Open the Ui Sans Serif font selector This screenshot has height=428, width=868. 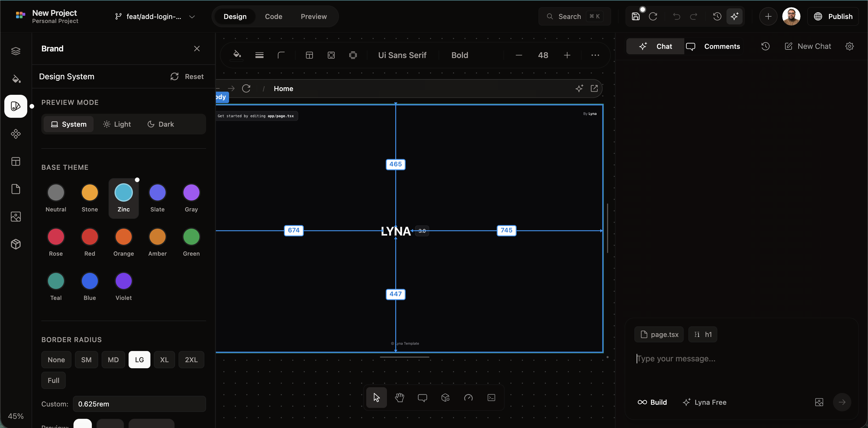(x=402, y=55)
